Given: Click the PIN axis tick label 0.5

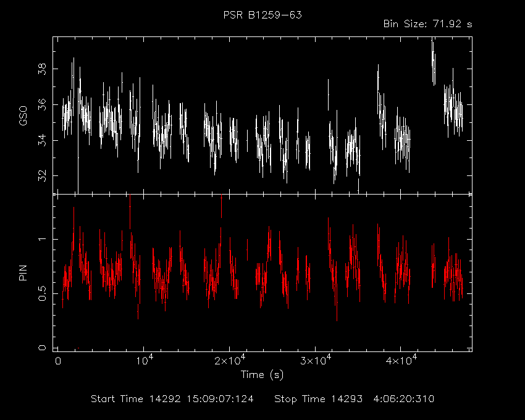Looking at the screenshot, I should click(x=42, y=293).
